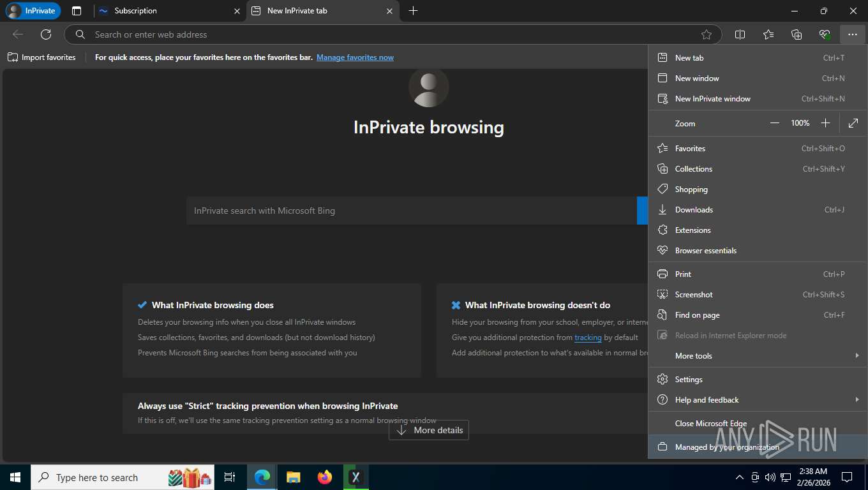Show hidden system tray icons chevron
The image size is (868, 490).
click(x=740, y=477)
